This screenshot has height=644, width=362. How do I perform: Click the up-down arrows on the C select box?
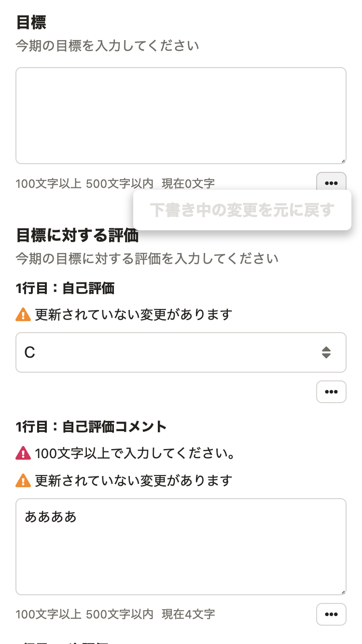pyautogui.click(x=326, y=352)
